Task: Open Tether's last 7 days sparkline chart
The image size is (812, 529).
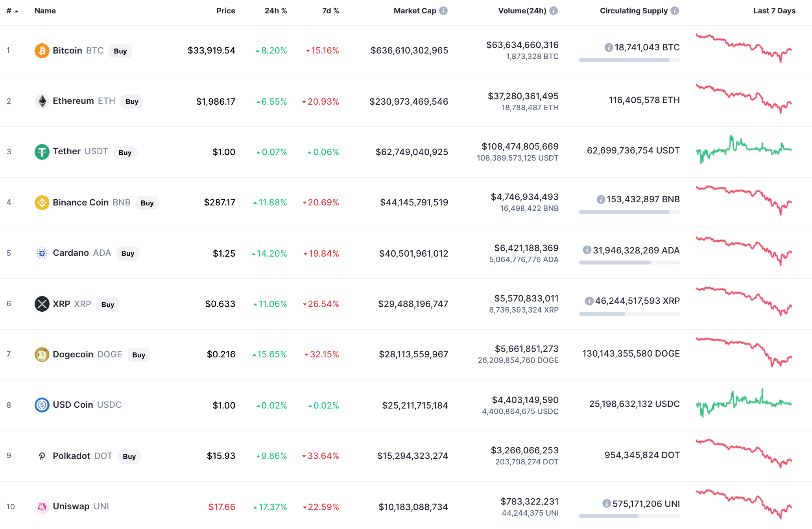Action: 744,150
